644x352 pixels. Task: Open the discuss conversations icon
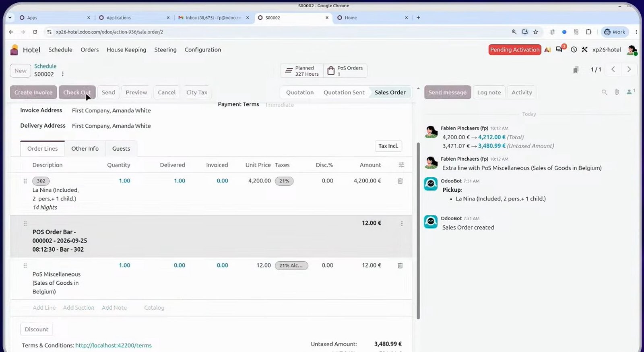[560, 49]
